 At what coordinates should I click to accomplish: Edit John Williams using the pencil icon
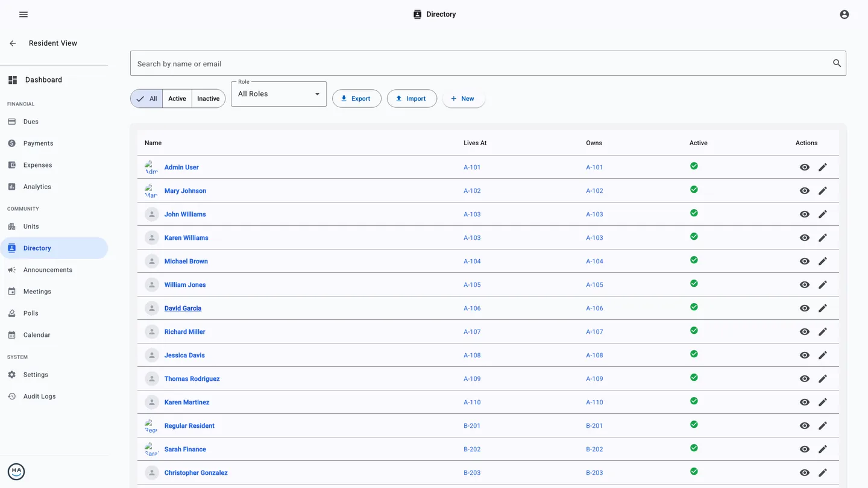pos(823,214)
